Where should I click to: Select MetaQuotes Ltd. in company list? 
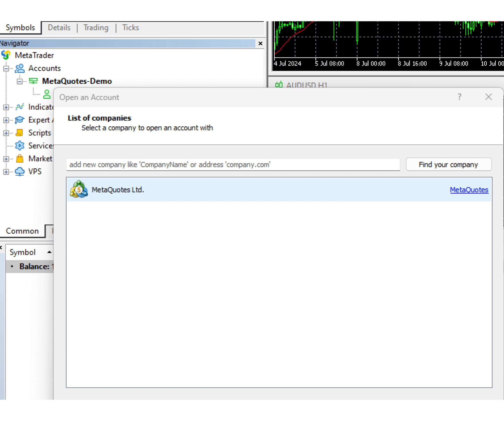click(118, 190)
